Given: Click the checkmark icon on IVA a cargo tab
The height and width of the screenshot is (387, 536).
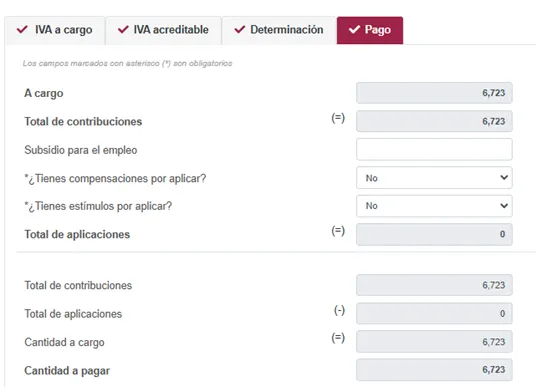Looking at the screenshot, I should click(22, 29).
